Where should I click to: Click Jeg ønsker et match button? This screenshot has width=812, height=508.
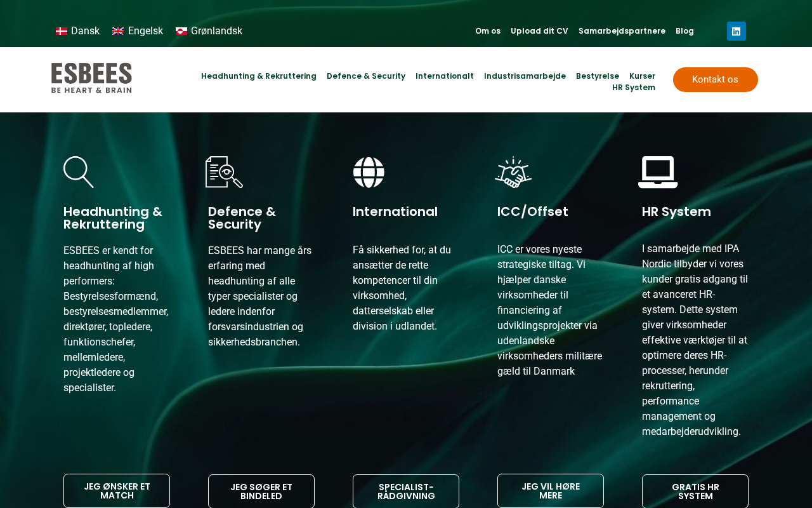click(x=117, y=491)
